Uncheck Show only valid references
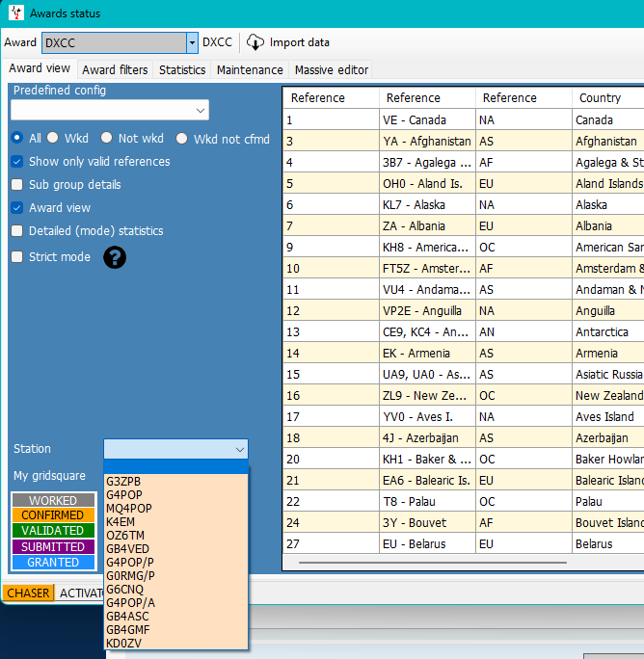Screen dimensions: 644x659 [16, 162]
